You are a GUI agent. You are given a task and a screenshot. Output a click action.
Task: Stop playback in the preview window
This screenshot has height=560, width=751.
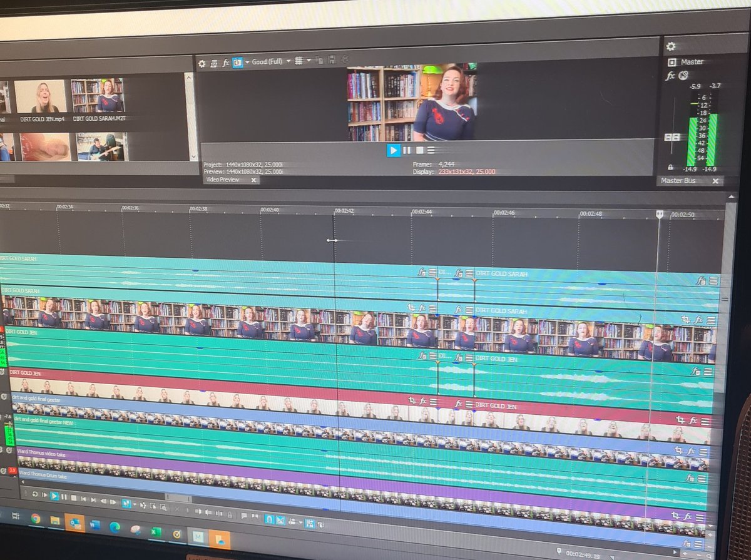pos(421,150)
